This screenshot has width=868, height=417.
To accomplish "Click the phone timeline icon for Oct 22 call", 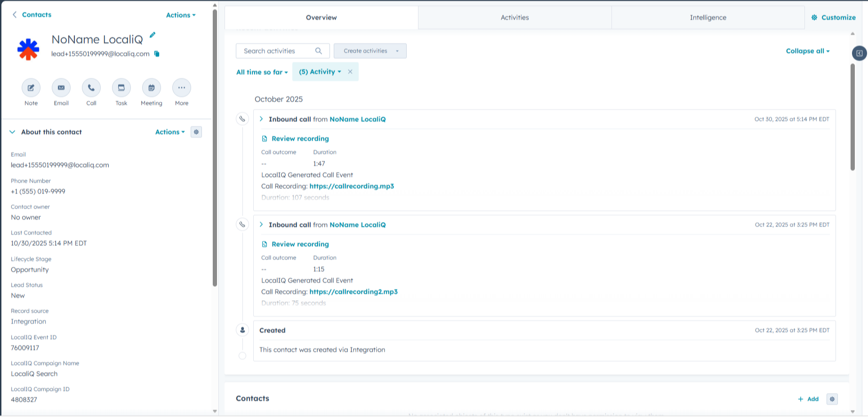I will pyautogui.click(x=242, y=225).
